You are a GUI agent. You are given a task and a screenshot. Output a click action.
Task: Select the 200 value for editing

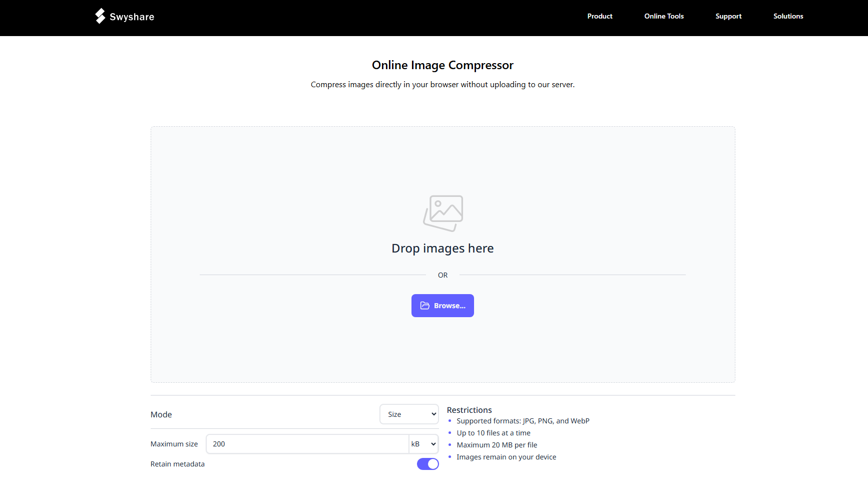coord(218,444)
